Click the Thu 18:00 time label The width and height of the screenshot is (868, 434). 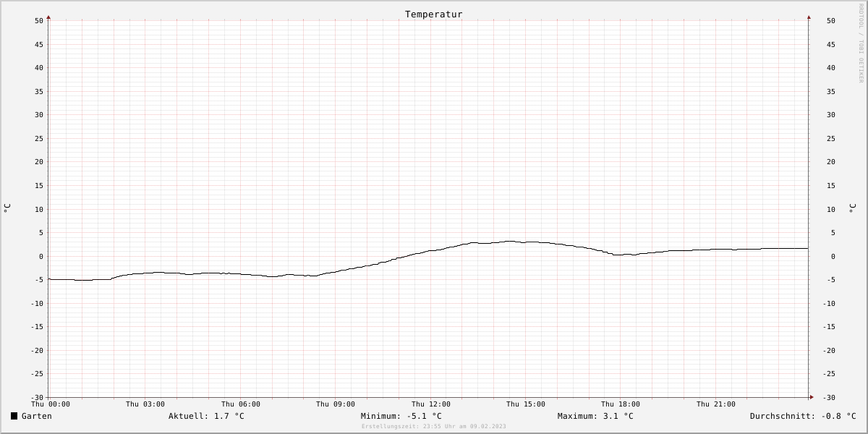[x=621, y=404]
